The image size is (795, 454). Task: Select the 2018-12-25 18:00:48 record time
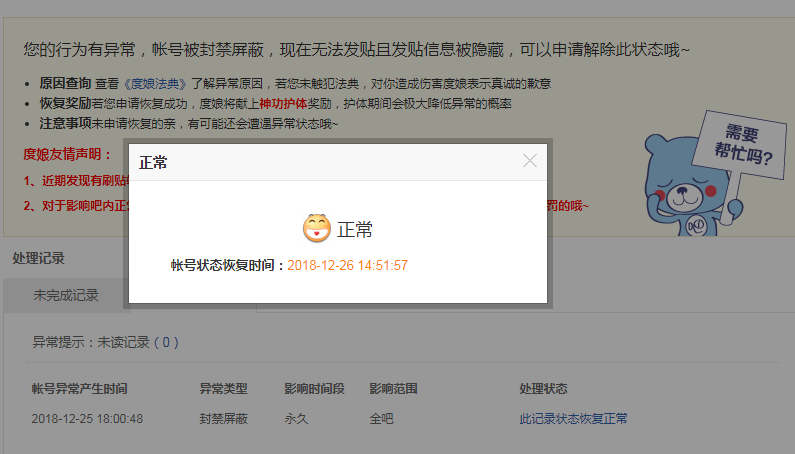pos(87,418)
